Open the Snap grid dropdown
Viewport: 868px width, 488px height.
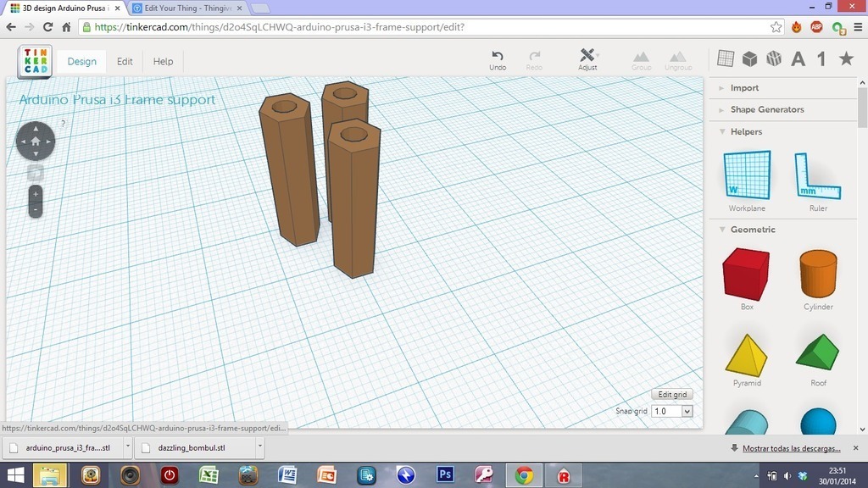(x=672, y=411)
